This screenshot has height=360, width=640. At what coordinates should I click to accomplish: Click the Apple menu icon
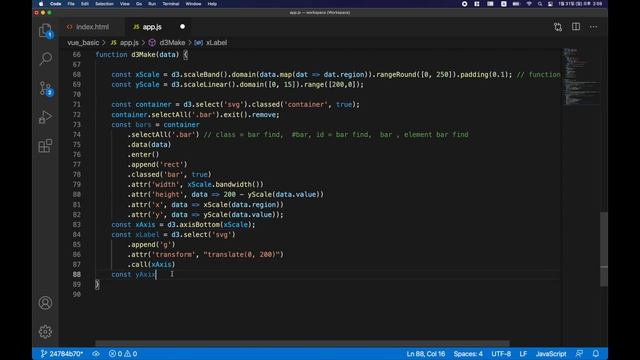tap(41, 4)
